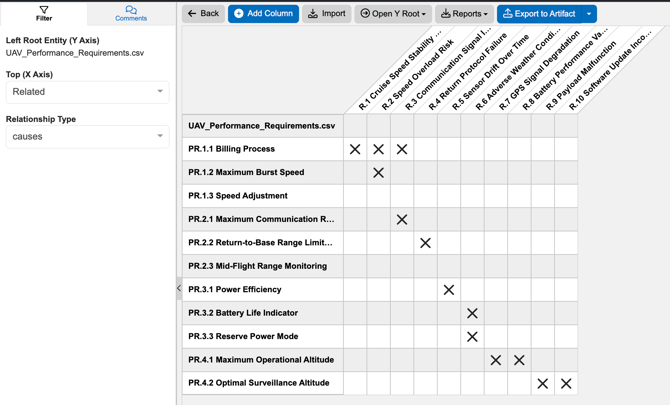The image size is (670, 405).
Task: Click column header R.7 GPS Signal Degradation
Action: pyautogui.click(x=539, y=71)
